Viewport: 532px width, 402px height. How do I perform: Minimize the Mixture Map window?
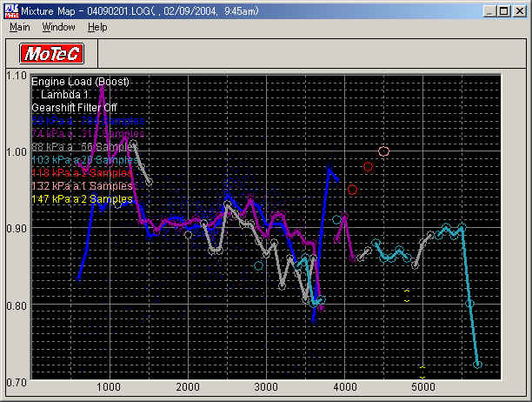489,11
